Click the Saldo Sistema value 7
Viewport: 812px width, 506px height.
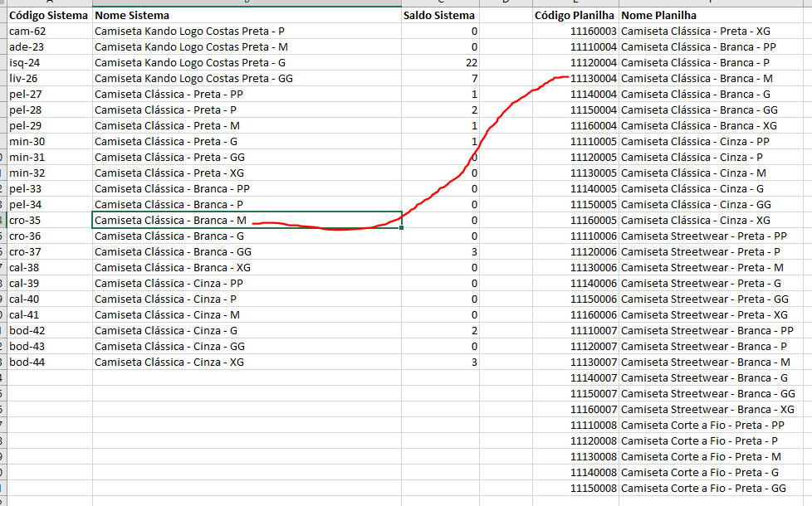point(440,79)
